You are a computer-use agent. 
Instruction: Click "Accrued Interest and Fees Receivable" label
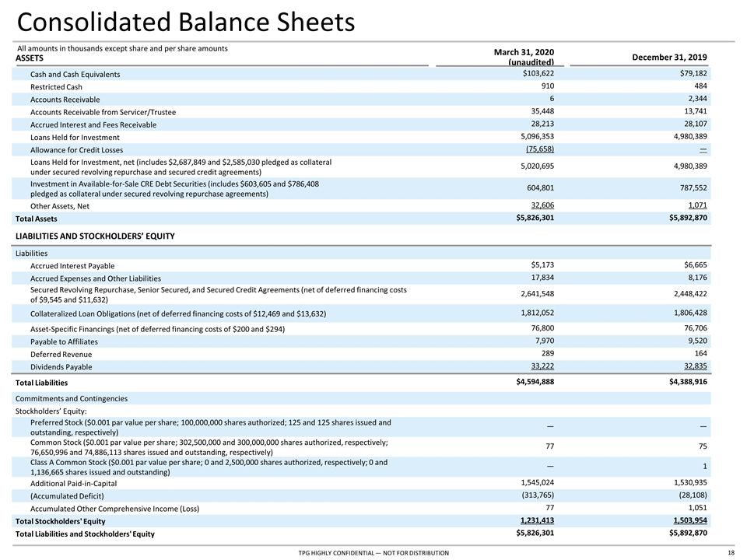tap(93, 124)
